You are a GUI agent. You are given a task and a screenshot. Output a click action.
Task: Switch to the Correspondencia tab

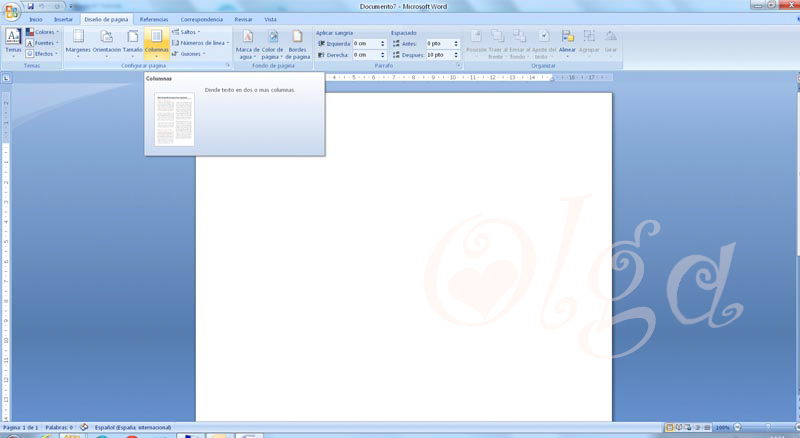click(x=202, y=19)
